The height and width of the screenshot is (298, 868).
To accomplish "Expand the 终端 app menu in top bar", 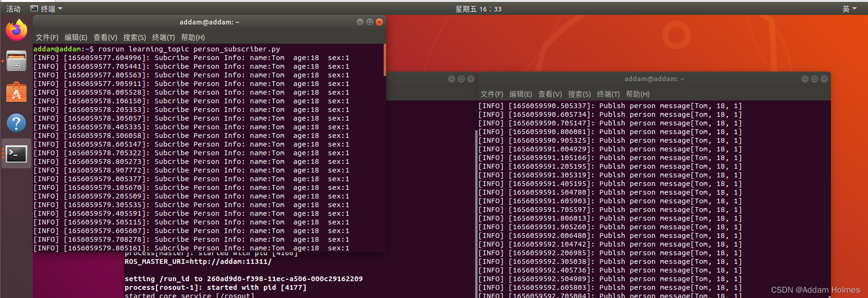I will point(47,9).
